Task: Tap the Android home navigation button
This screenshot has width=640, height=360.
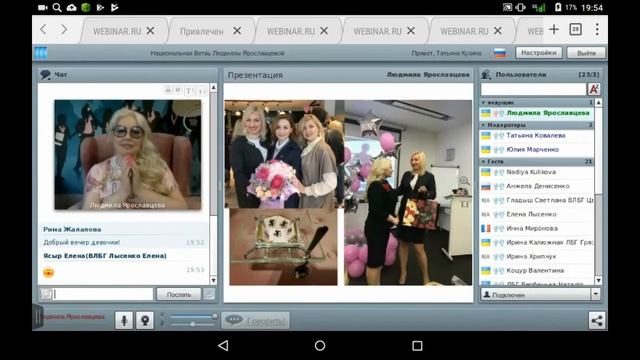Action: point(320,346)
